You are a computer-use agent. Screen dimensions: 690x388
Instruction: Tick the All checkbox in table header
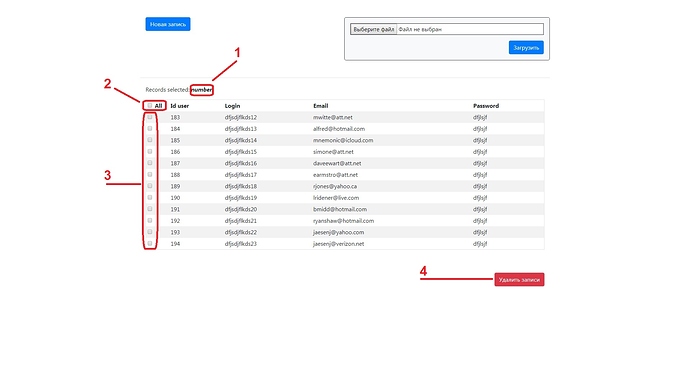pos(150,106)
